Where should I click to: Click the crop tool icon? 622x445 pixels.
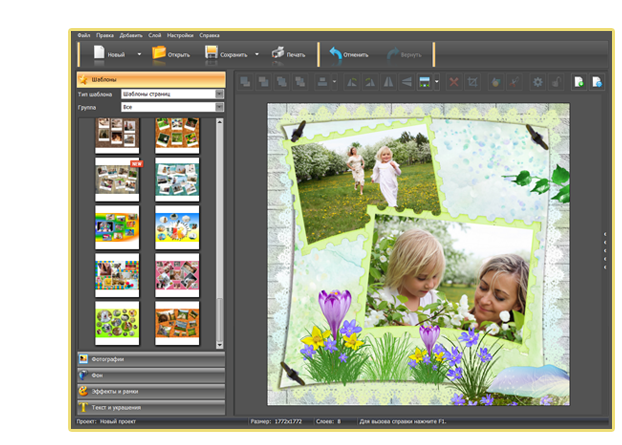pyautogui.click(x=473, y=83)
